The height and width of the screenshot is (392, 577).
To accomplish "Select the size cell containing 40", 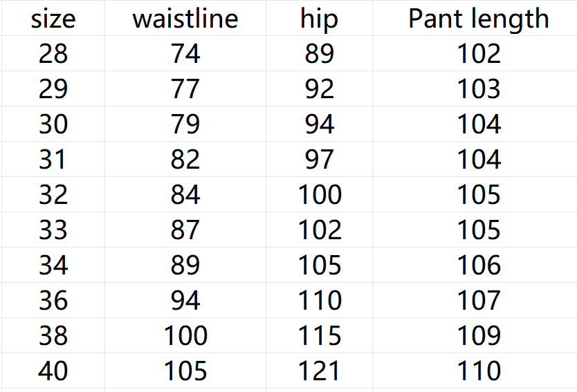I will pyautogui.click(x=53, y=371).
